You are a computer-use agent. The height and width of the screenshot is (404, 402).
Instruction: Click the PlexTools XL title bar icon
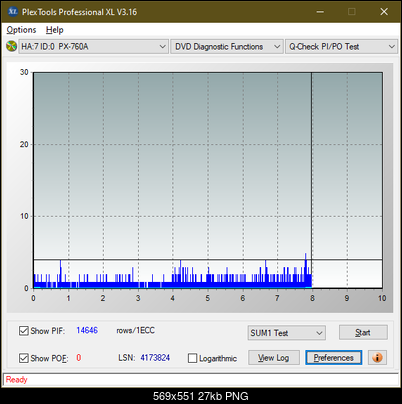[13, 12]
